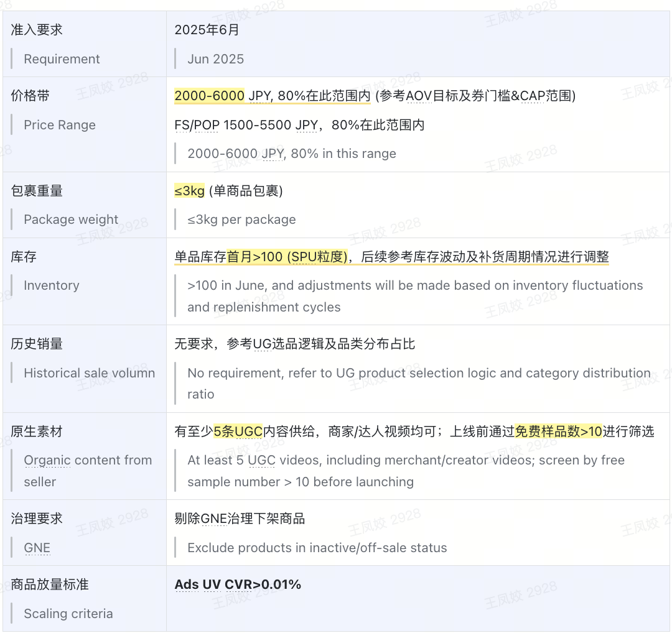Click the highlighted ≤3kg text
The height and width of the screenshot is (633, 672).
coord(189,191)
